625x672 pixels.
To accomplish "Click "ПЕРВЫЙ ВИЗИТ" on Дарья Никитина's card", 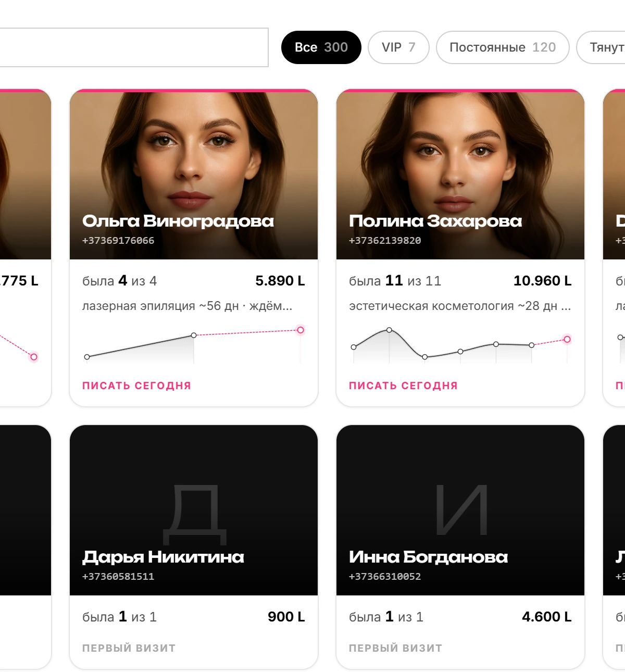I will point(129,648).
